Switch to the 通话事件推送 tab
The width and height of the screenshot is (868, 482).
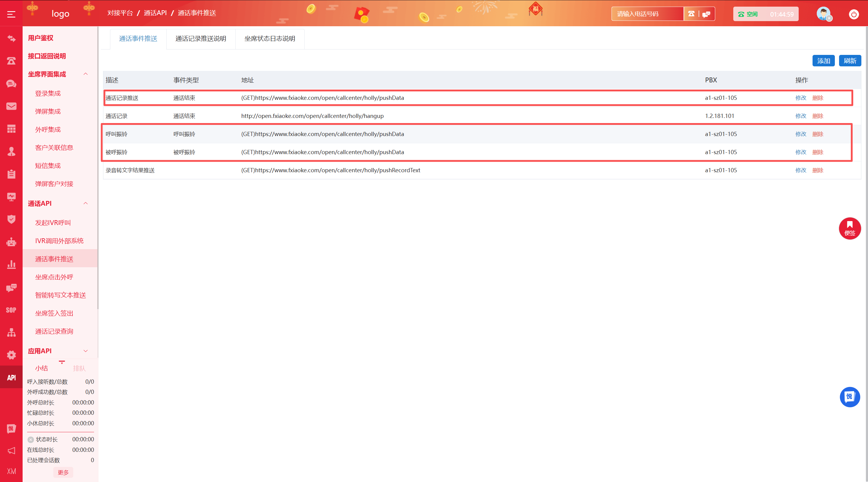[138, 39]
